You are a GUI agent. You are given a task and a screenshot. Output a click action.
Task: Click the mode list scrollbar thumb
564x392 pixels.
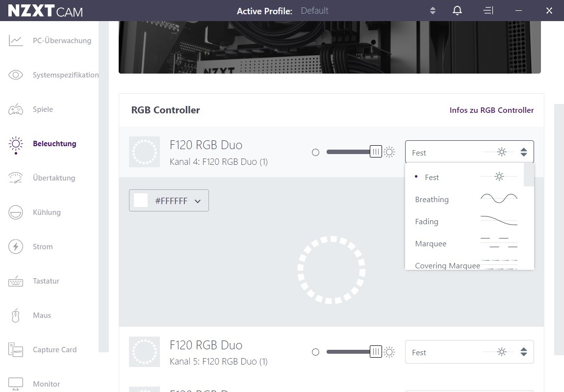pos(529,175)
